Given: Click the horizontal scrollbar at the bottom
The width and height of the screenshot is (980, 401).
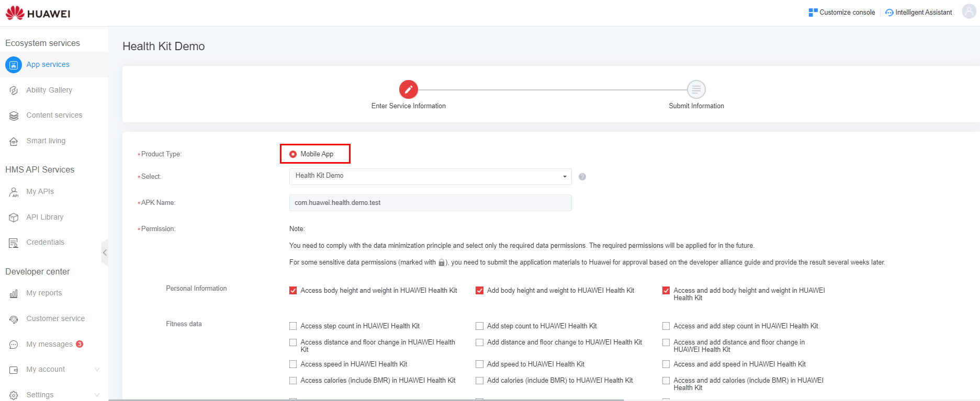Looking at the screenshot, I should 366,400.
